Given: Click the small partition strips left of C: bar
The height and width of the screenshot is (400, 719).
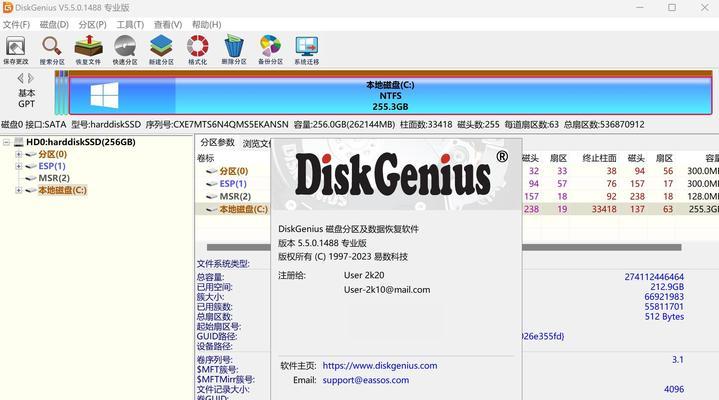Looking at the screenshot, I should [x=61, y=95].
